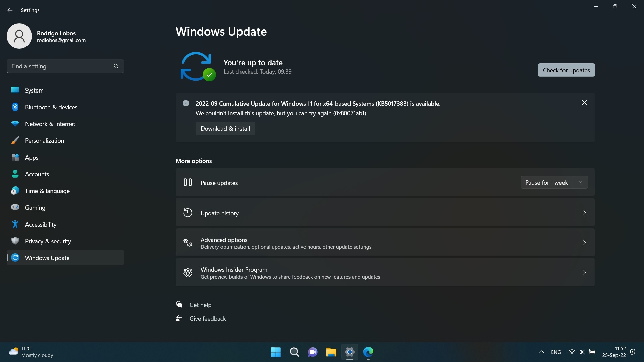Click the Settings gear on the taskbar

pyautogui.click(x=350, y=352)
